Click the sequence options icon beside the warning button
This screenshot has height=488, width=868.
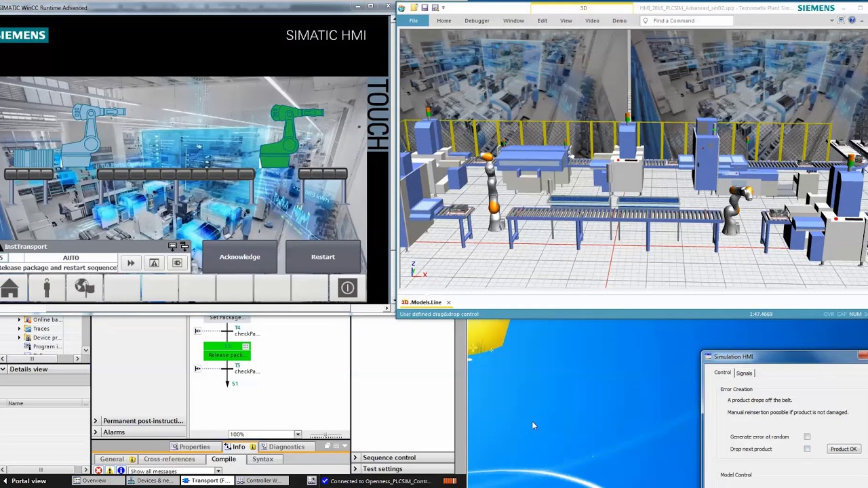[177, 263]
